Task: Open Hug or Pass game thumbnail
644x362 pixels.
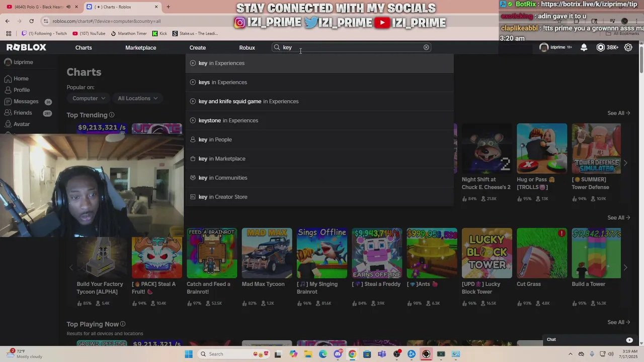Action: tap(542, 149)
